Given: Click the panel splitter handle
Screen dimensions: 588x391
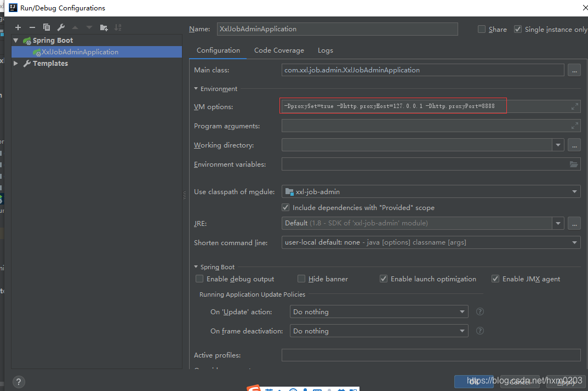Looking at the screenshot, I should coord(184,195).
